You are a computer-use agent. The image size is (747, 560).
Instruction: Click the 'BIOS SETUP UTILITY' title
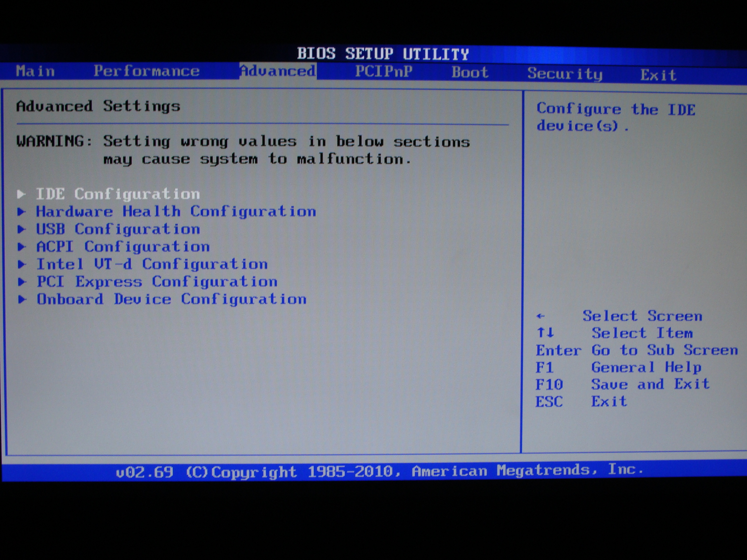tap(383, 54)
